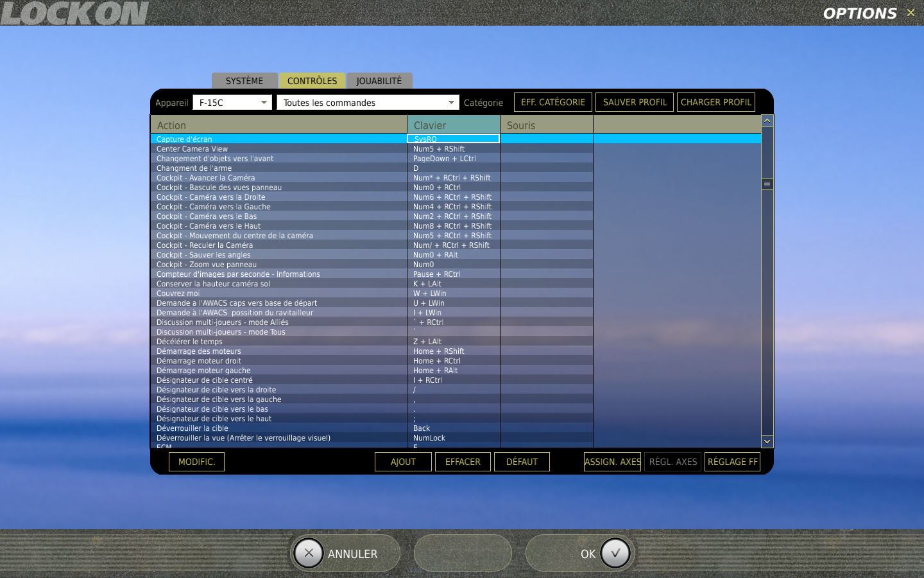924x578 pixels.
Task: Click the SysRQ key binding field
Action: [x=453, y=139]
